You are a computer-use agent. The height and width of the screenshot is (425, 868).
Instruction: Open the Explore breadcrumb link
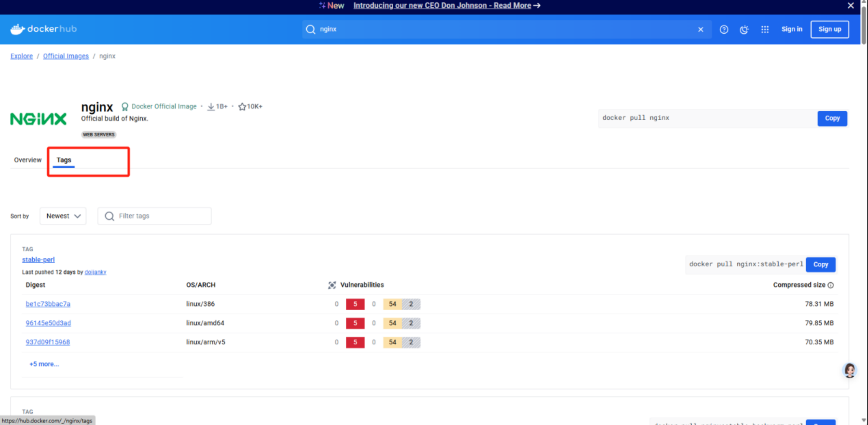coord(21,56)
